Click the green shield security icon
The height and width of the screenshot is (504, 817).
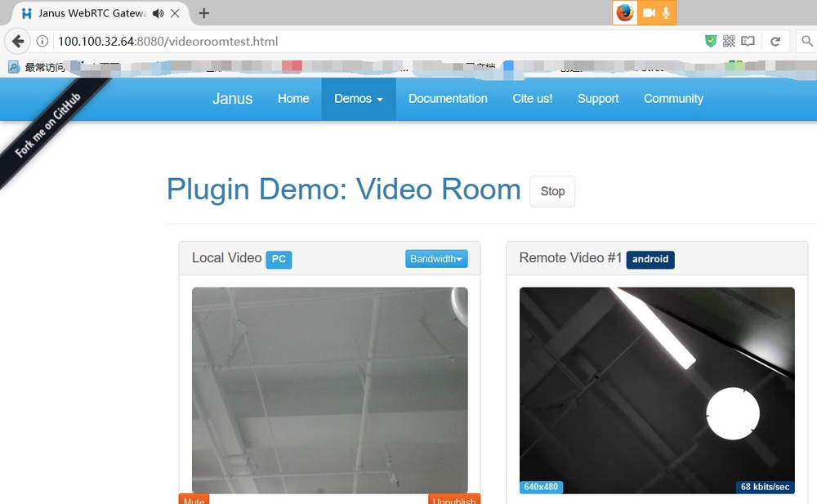[x=711, y=41]
